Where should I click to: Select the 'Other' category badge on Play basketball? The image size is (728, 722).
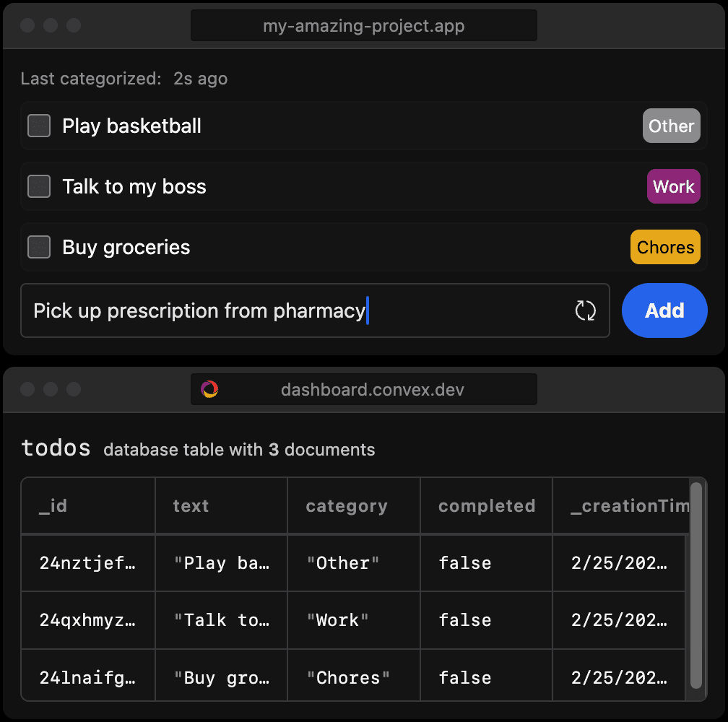click(x=671, y=126)
